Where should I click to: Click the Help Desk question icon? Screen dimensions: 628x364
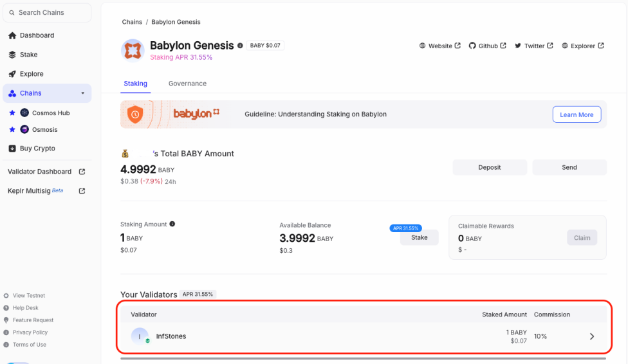pos(6,308)
